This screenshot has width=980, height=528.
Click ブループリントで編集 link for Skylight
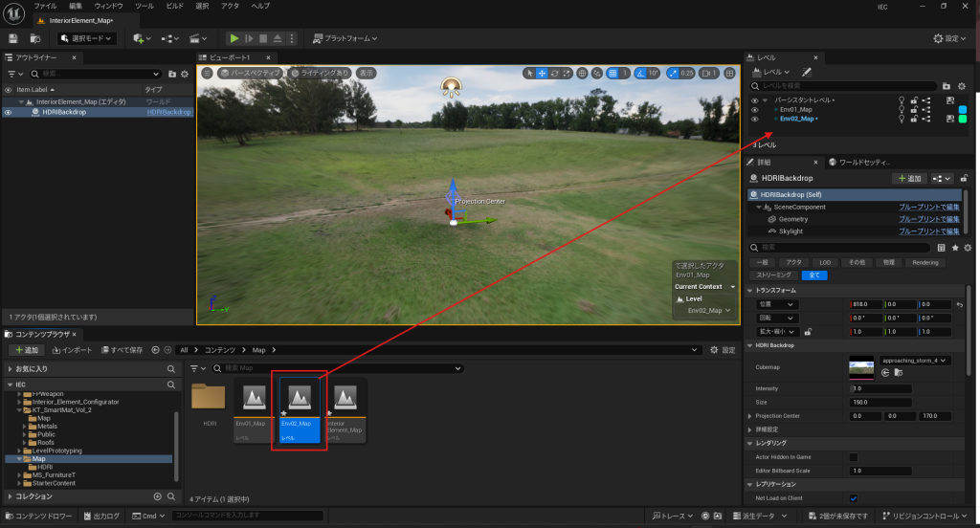928,231
